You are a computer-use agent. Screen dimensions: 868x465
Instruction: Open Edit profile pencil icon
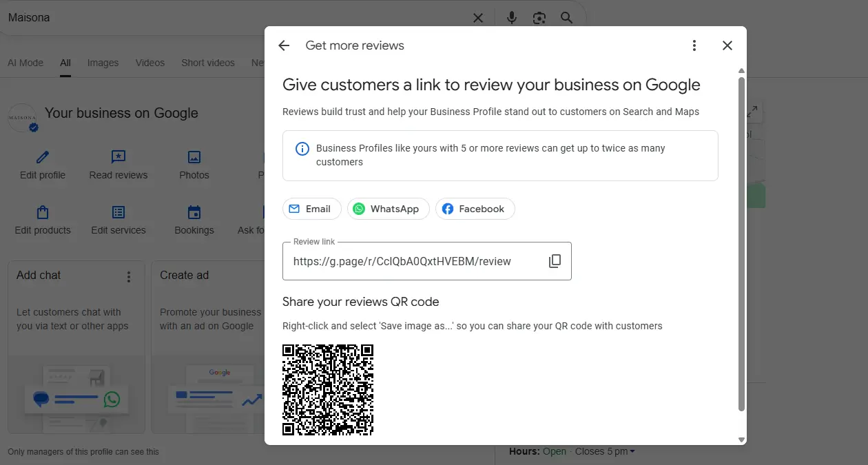[43, 157]
